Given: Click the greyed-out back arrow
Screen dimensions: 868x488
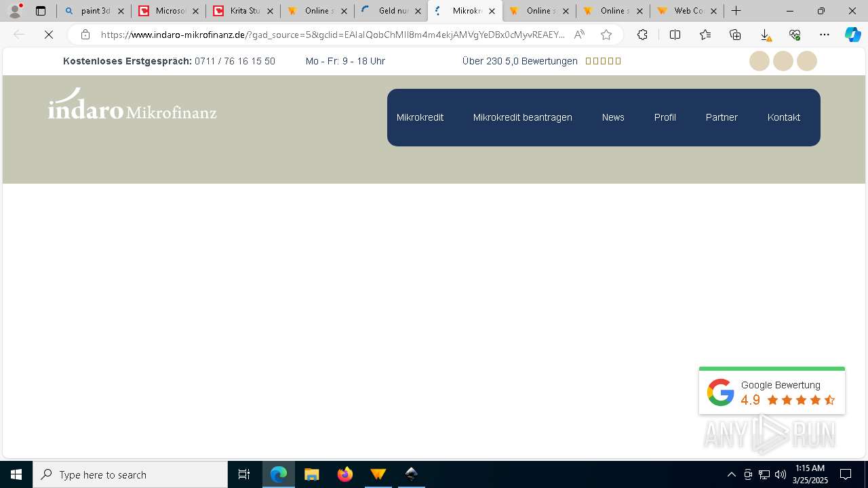Looking at the screenshot, I should [19, 35].
